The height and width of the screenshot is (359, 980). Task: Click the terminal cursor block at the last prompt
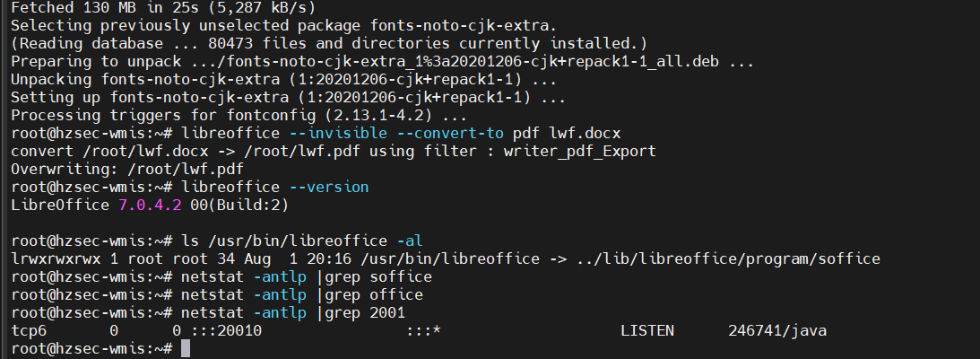(186, 348)
